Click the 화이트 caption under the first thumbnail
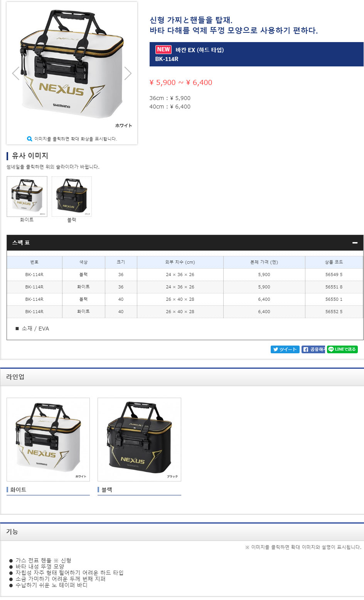This screenshot has width=364, height=600. tap(27, 220)
